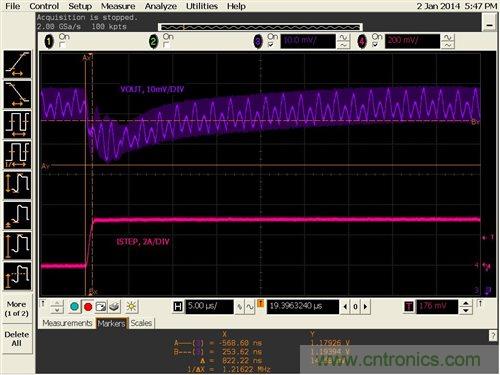500x375 pixels.
Task: Click the green Run acquisition button
Action: [x=75, y=307]
